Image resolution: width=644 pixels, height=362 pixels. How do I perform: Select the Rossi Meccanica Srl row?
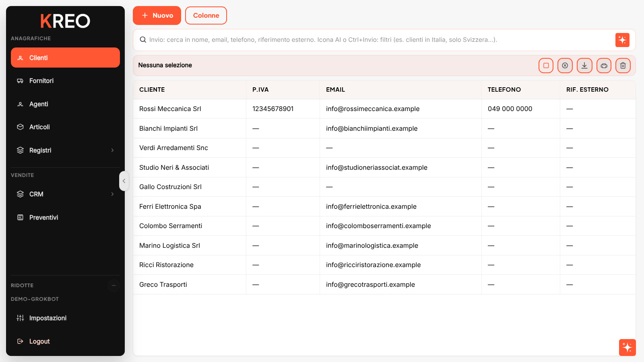384,109
